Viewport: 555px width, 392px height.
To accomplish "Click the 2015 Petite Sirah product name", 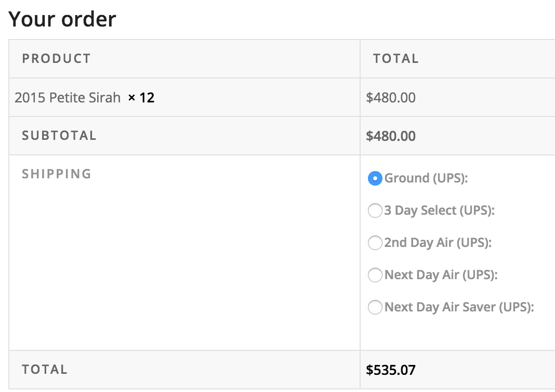I will point(68,97).
